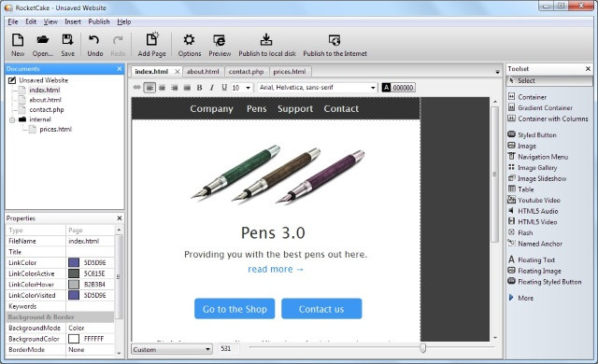Publish to local disk

[x=267, y=45]
